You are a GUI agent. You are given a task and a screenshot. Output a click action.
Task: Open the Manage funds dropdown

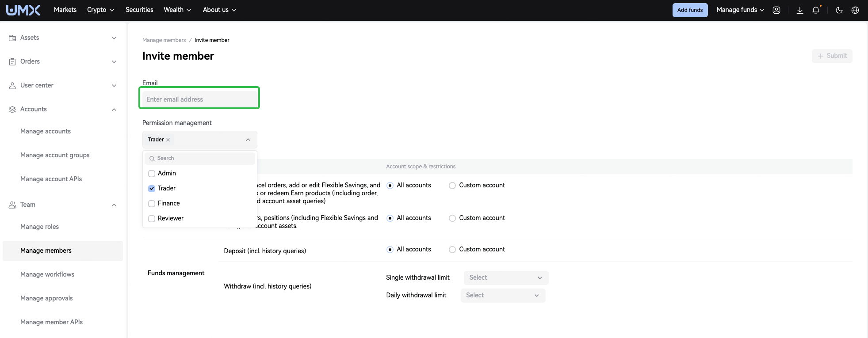[740, 10]
